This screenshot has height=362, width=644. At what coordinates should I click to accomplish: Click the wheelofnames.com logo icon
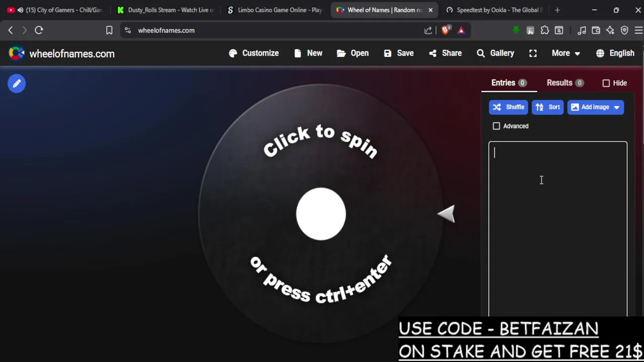[x=16, y=53]
